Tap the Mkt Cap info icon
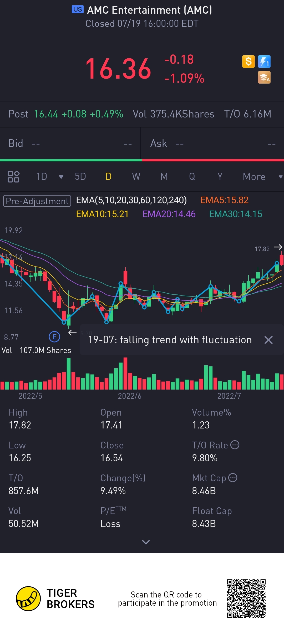 233,478
